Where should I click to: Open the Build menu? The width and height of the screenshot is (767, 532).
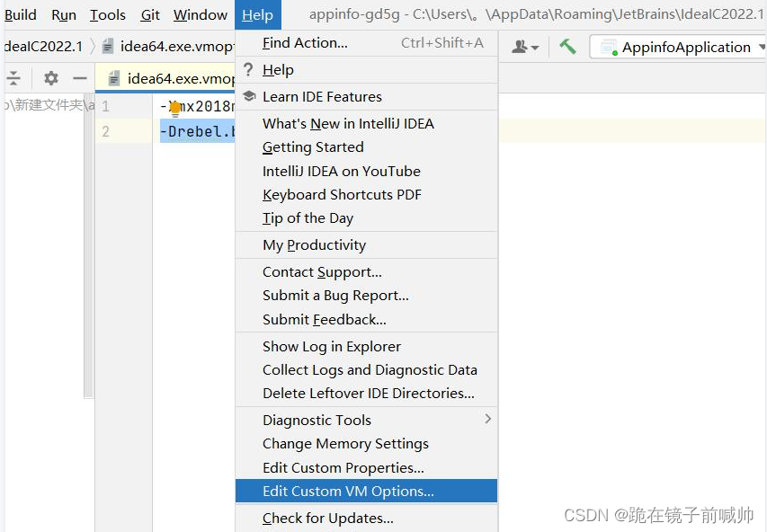click(20, 15)
